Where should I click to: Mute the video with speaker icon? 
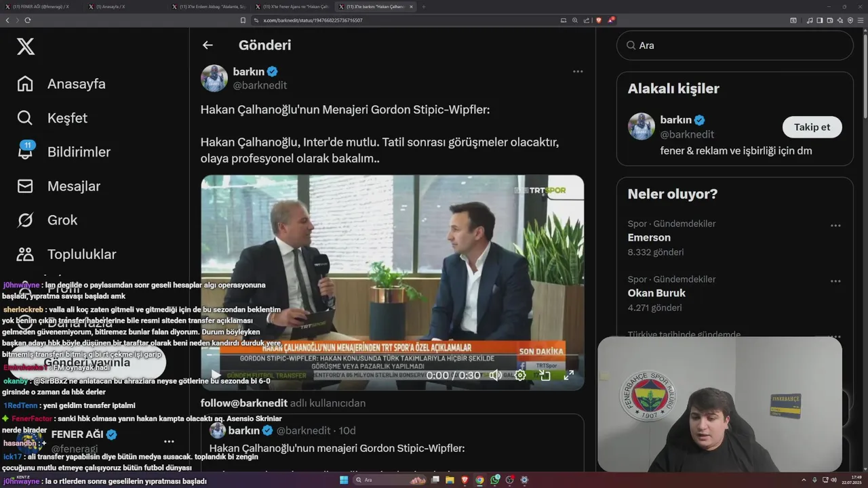[x=496, y=375]
